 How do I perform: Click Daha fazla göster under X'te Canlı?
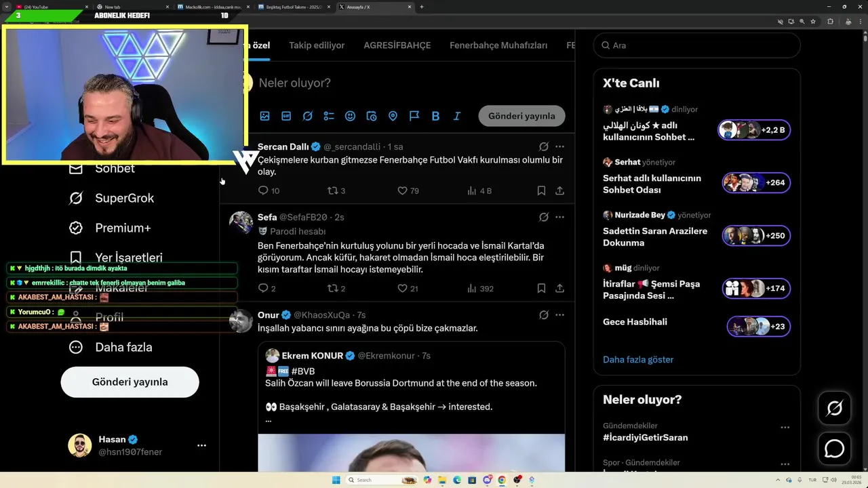[638, 359]
